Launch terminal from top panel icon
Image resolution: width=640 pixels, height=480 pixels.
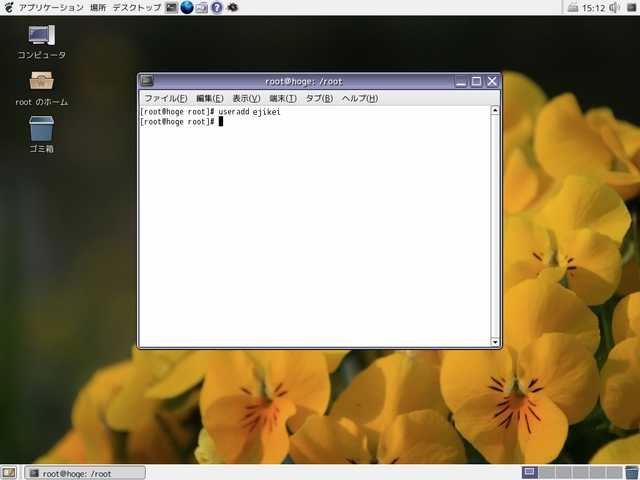pos(172,7)
